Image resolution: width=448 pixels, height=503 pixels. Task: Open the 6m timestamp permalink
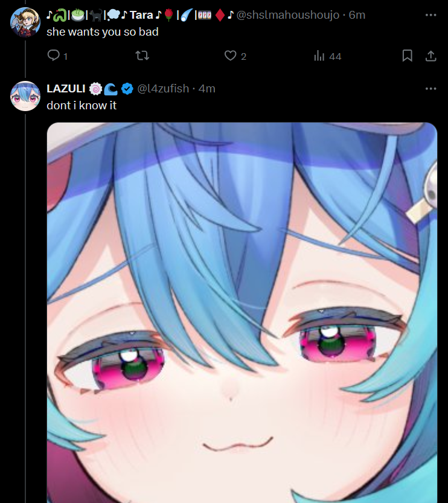point(357,14)
